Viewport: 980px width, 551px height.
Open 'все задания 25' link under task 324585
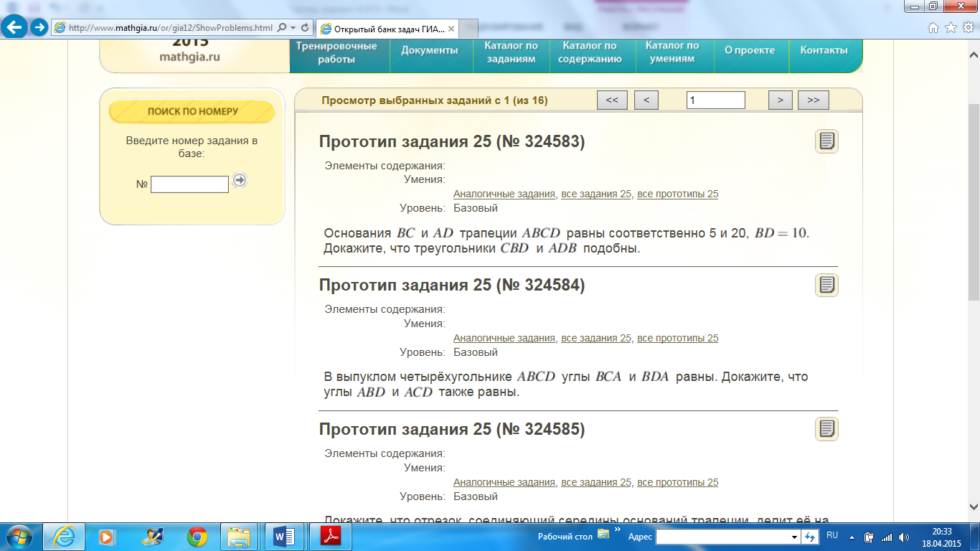[x=596, y=483]
